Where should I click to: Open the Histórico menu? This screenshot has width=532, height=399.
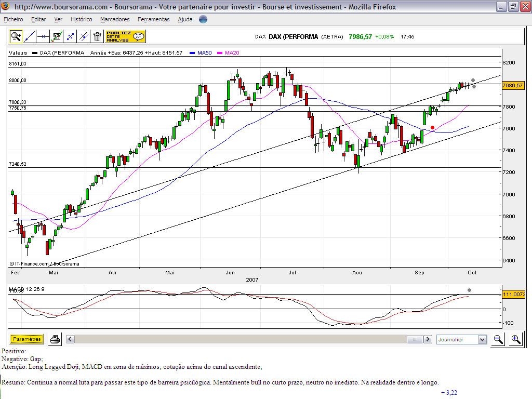pyautogui.click(x=82, y=19)
